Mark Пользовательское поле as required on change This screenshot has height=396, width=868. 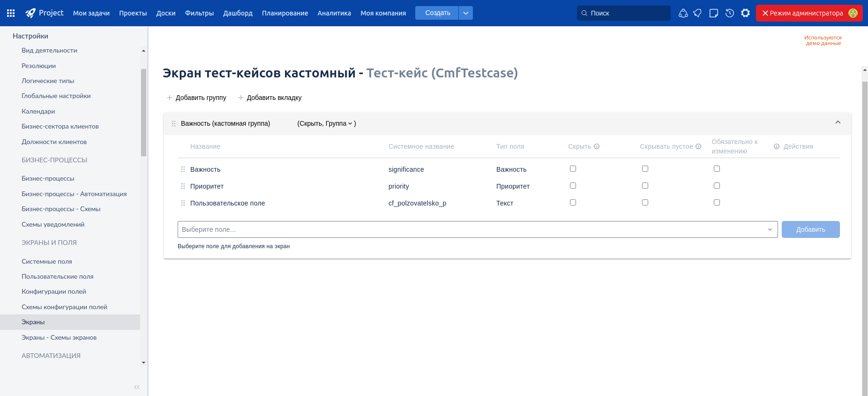tap(717, 203)
